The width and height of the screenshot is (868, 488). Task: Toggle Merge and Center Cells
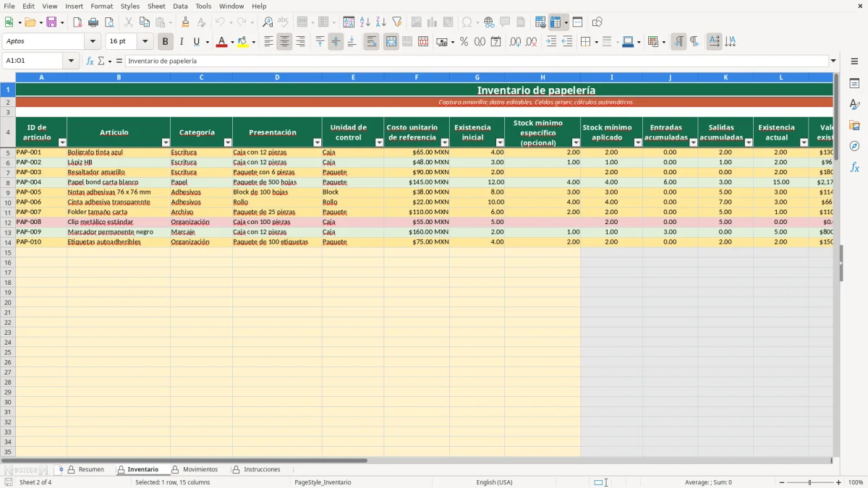point(391,42)
